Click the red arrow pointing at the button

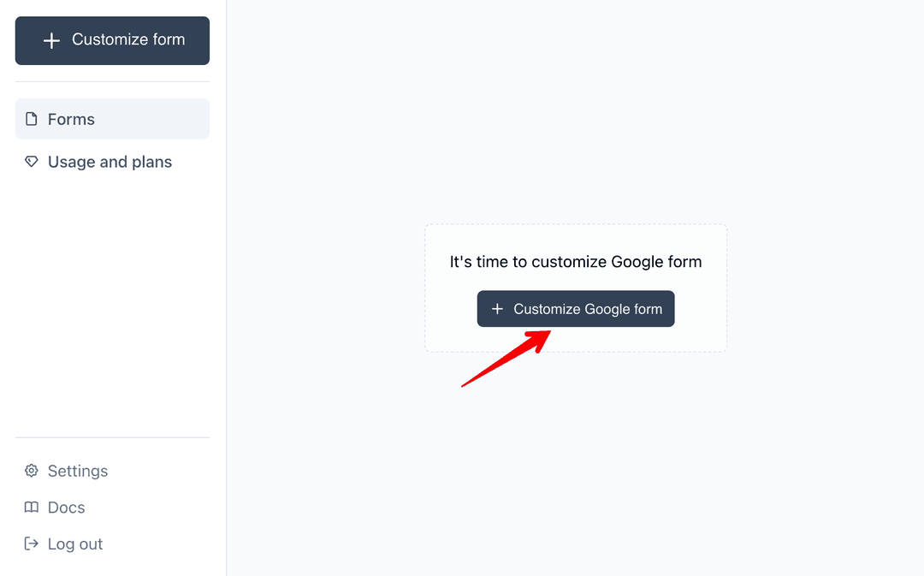click(x=505, y=359)
